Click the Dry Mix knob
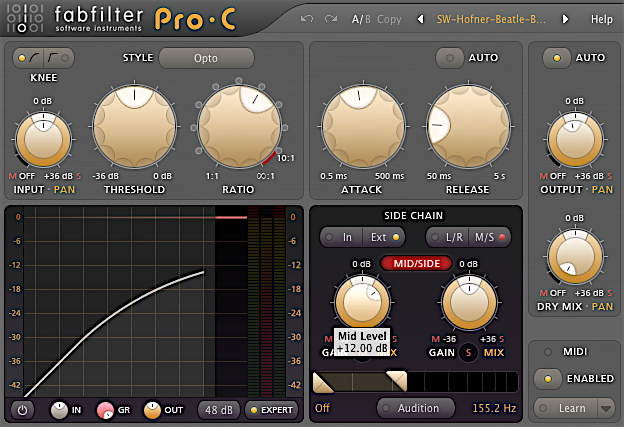Image resolution: width=624 pixels, height=427 pixels. pos(575,256)
